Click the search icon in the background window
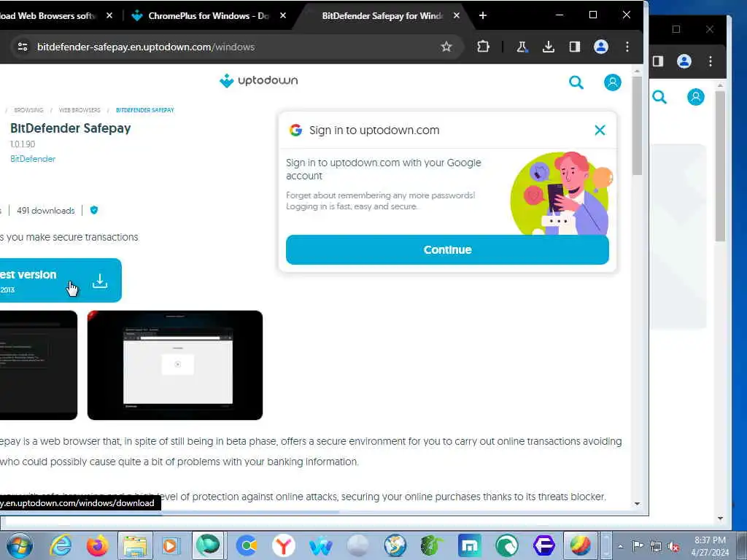This screenshot has height=560, width=747. click(x=659, y=97)
